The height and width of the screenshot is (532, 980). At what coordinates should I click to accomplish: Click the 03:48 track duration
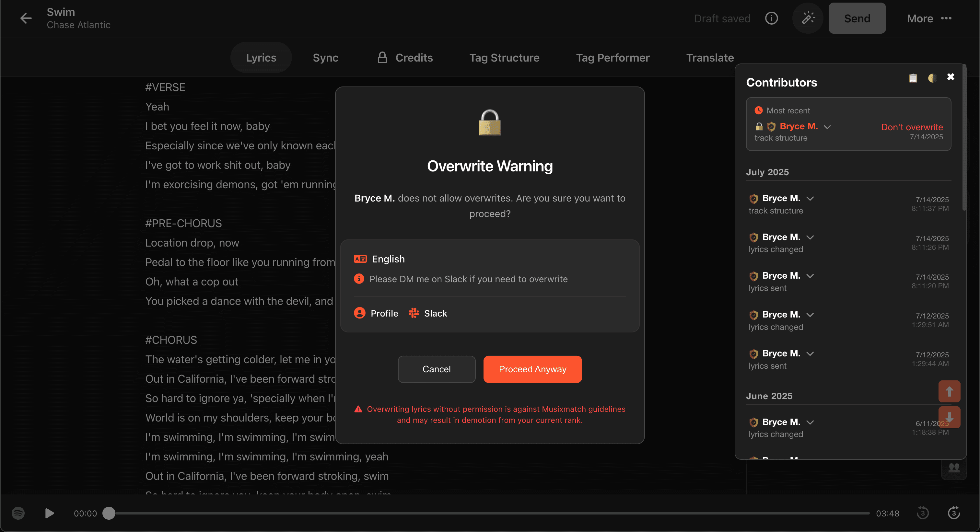click(x=887, y=513)
